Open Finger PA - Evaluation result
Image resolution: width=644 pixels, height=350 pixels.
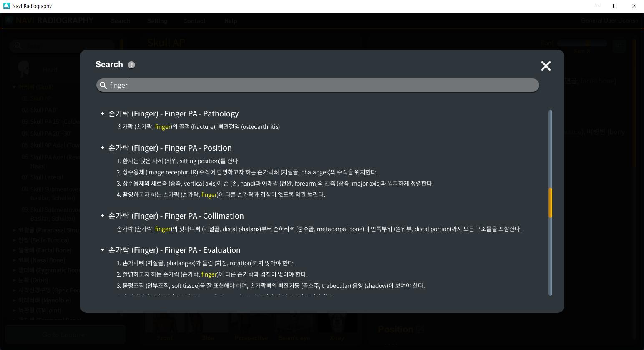[x=174, y=250]
